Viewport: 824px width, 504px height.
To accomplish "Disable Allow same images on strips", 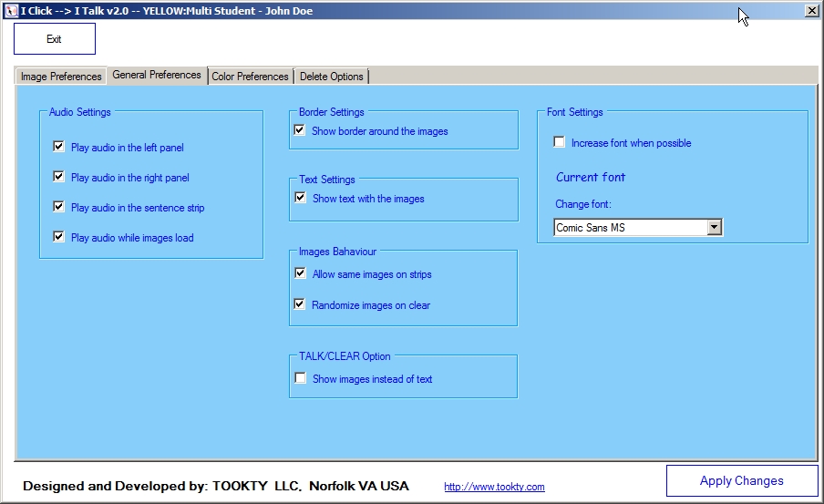I will [301, 273].
